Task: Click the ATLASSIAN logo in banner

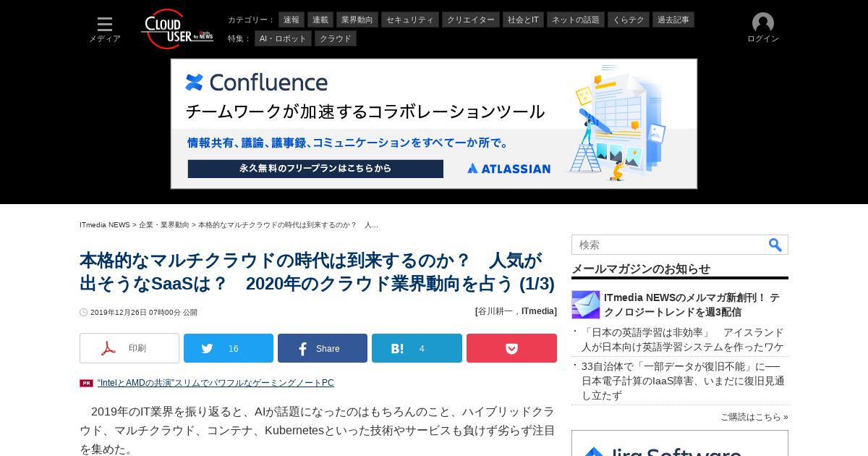Action: (509, 169)
